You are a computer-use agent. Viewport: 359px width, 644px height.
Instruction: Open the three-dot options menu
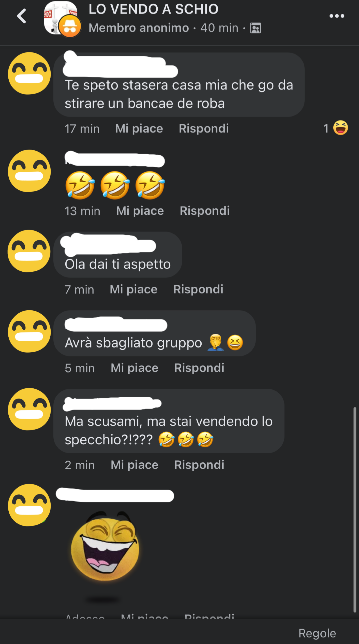tap(337, 16)
